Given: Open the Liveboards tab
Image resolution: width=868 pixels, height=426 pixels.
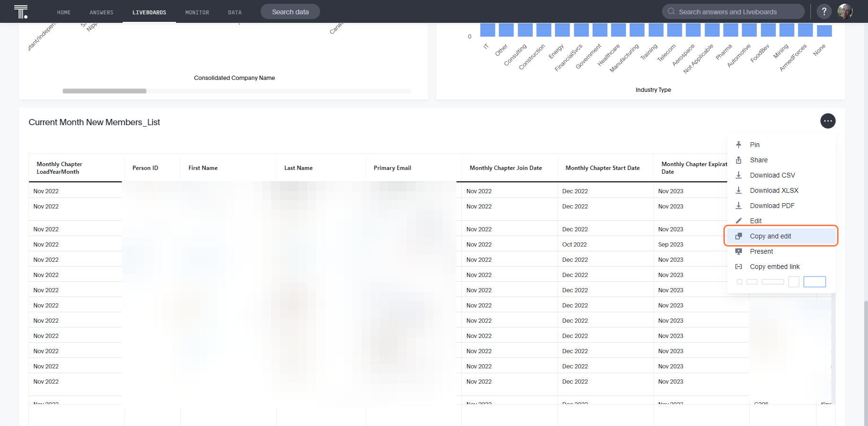Looking at the screenshot, I should coord(149,12).
